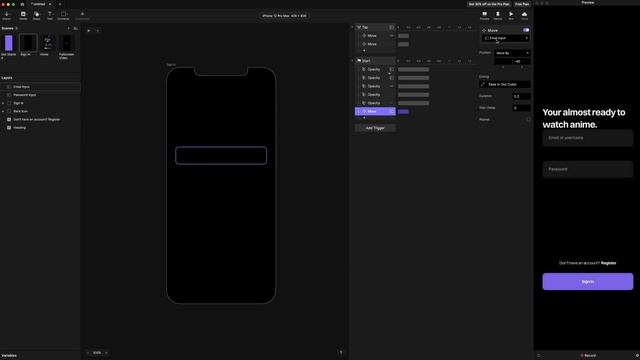Select the Sign In scene thumbnail
The width and height of the screenshot is (640, 360).
[28, 43]
